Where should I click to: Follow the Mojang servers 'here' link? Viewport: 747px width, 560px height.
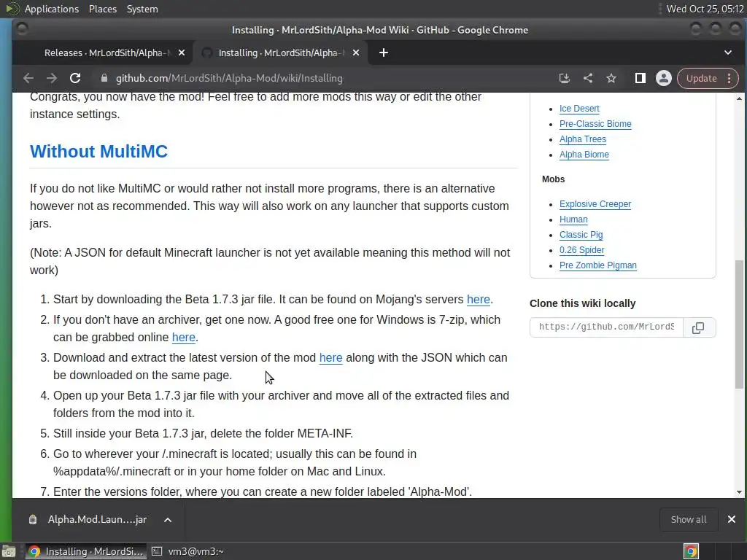[479, 299]
